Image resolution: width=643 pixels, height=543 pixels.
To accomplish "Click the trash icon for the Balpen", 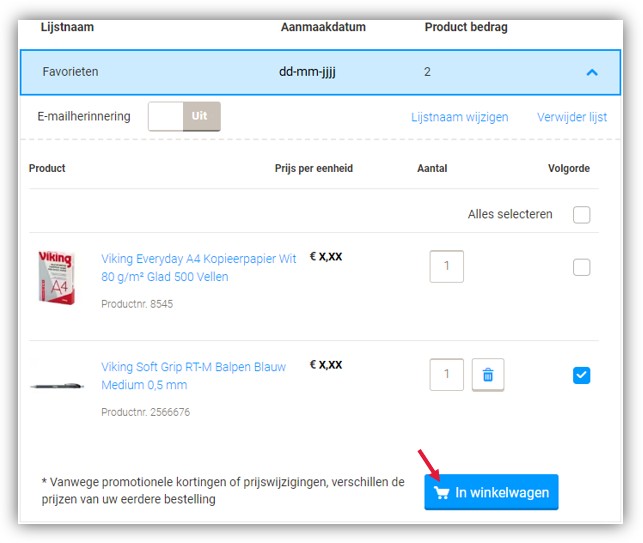I will pos(488,375).
